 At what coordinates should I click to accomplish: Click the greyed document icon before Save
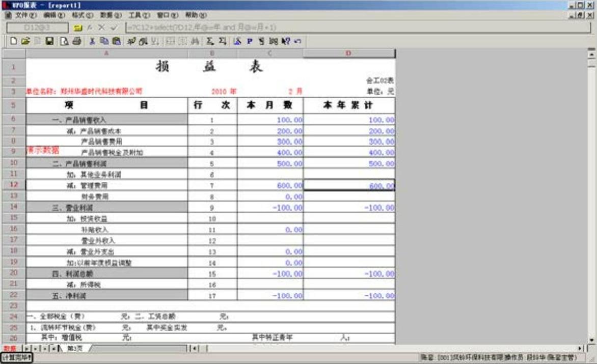[x=37, y=41]
